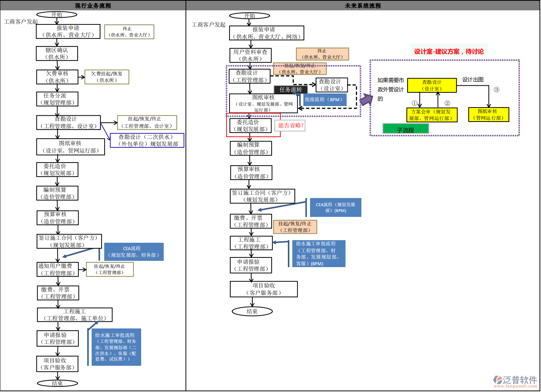This screenshot has width=541, height=392.
Task: Click the 用户资料审查（供水所）step
Action: tap(250, 55)
